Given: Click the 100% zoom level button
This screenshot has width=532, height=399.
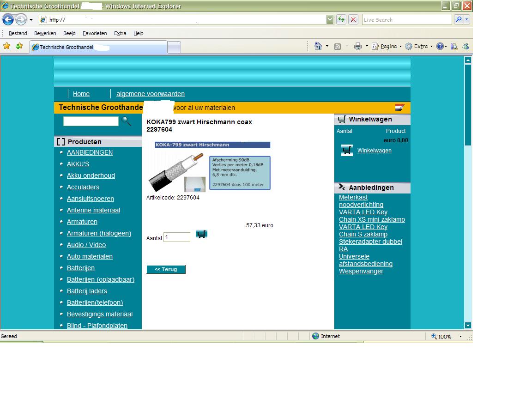Looking at the screenshot, I should (441, 336).
